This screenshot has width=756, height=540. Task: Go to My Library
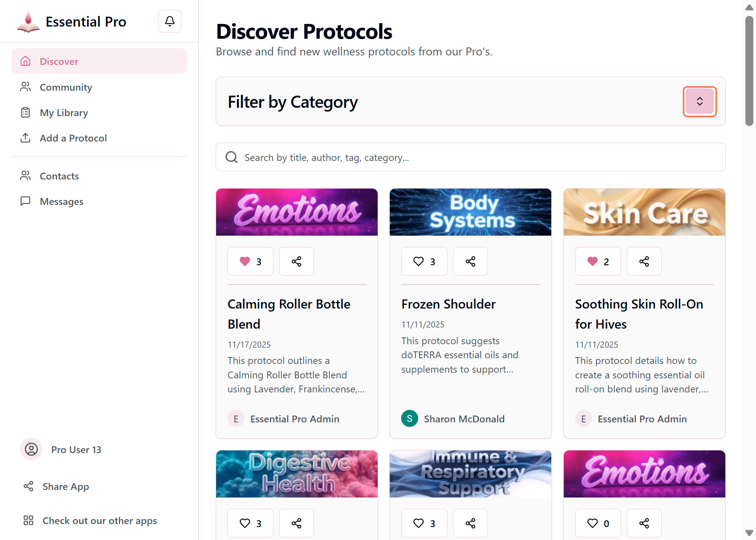click(64, 113)
